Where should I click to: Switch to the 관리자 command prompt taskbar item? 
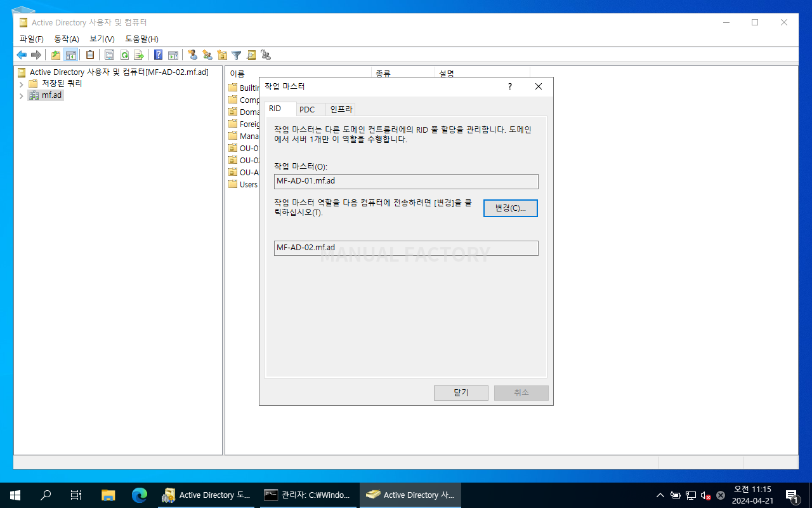tap(308, 495)
